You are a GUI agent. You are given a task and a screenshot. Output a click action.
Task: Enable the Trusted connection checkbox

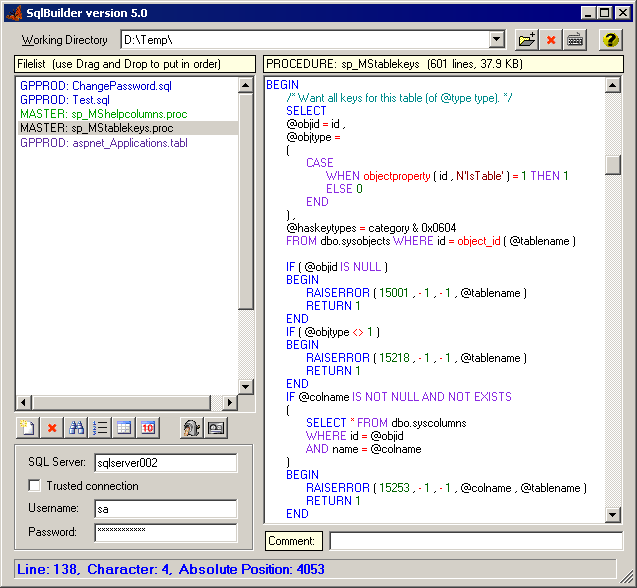click(36, 486)
